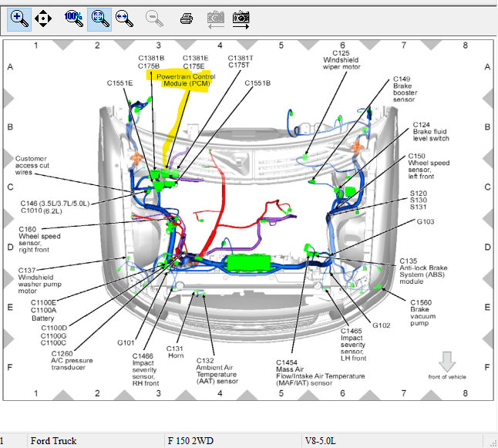Click the front of vehicle arrow
This screenshot has height=448, width=498.
point(447,362)
